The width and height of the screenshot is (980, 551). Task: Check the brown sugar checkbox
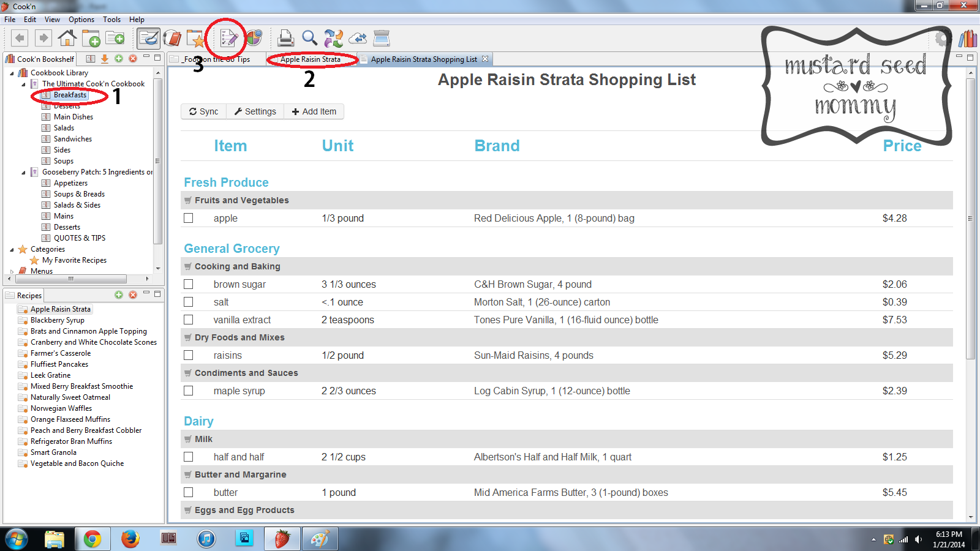click(189, 284)
